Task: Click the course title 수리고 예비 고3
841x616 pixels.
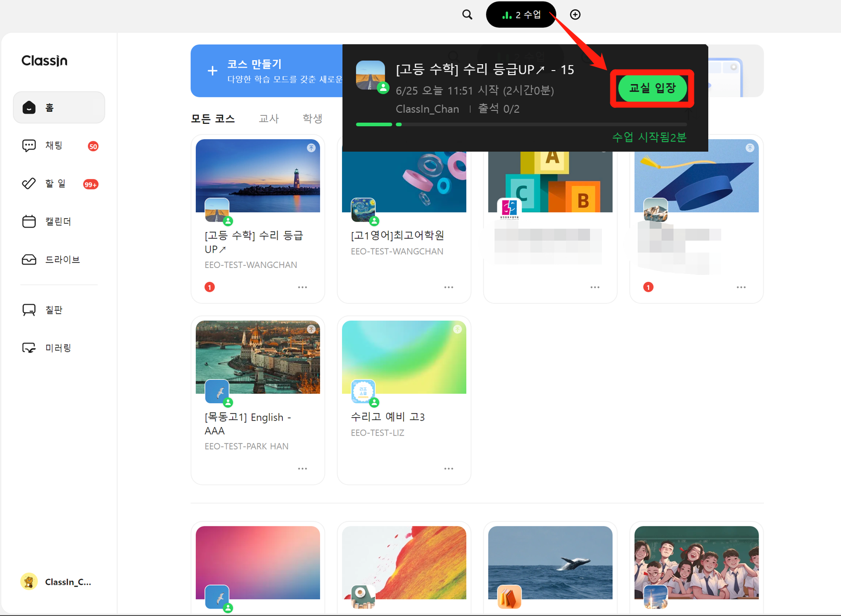Action: 388,417
